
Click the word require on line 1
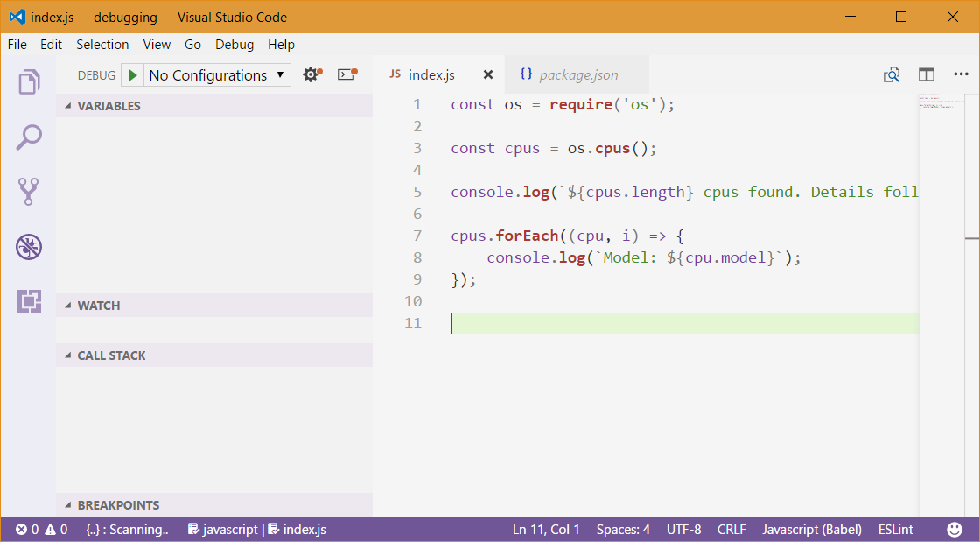click(x=581, y=104)
